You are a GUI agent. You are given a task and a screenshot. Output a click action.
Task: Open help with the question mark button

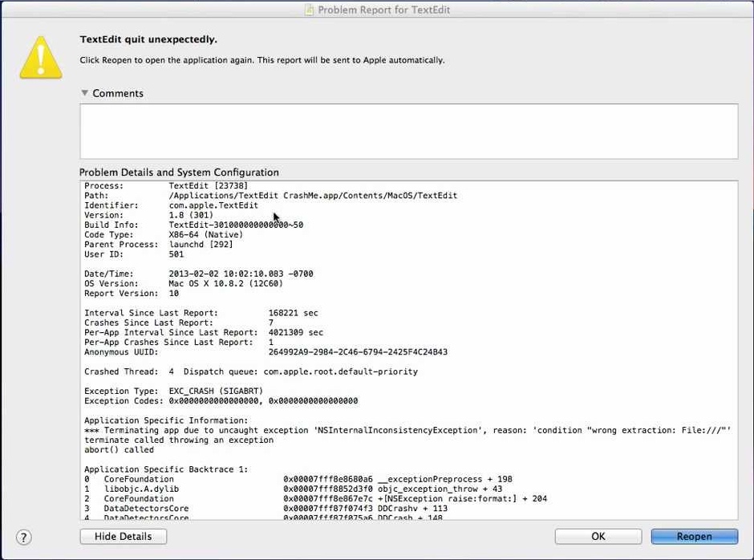tap(23, 538)
